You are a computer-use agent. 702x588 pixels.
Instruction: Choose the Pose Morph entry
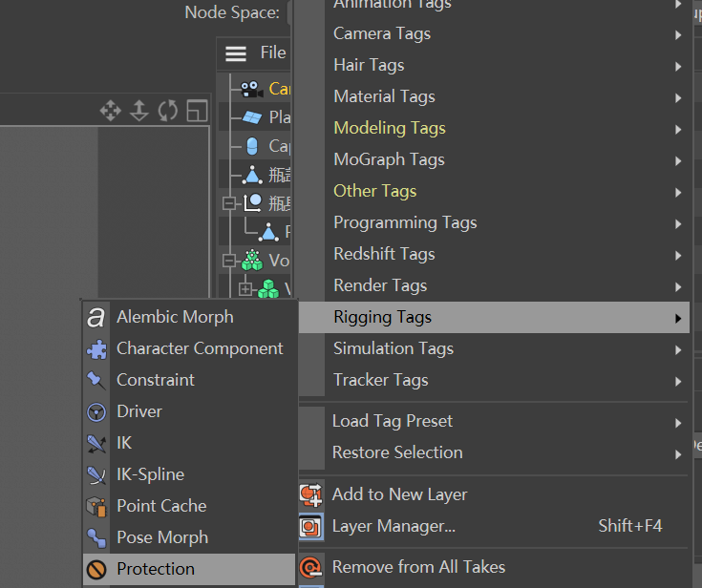pyautogui.click(x=189, y=537)
